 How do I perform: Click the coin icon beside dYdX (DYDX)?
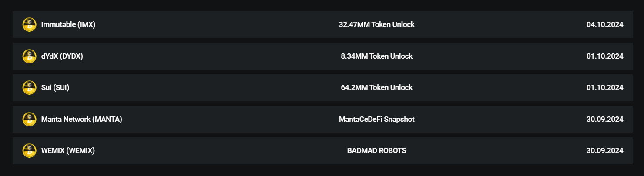[x=29, y=56]
